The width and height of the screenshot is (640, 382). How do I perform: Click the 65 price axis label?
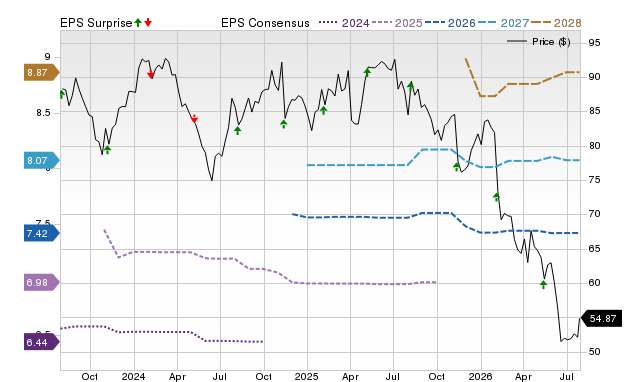[594, 249]
